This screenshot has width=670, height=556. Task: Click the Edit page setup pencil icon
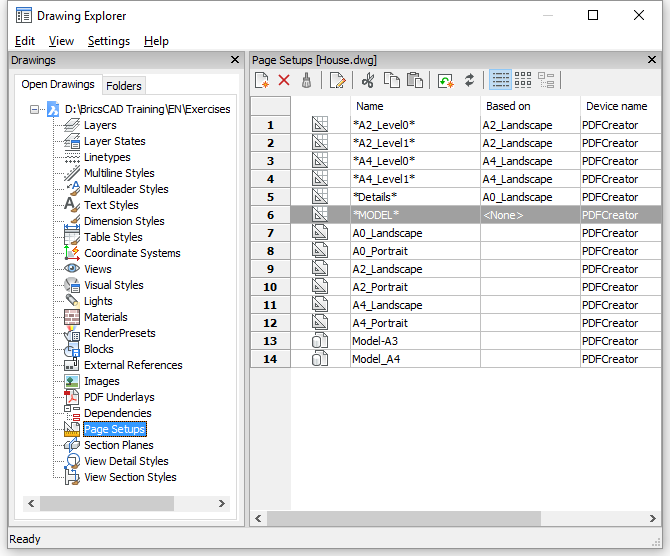coord(337,80)
